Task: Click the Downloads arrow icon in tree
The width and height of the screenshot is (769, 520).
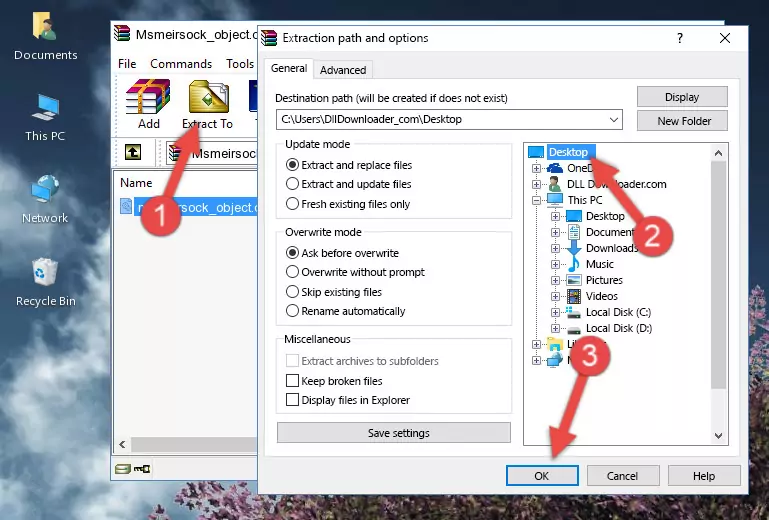Action: coord(573,248)
